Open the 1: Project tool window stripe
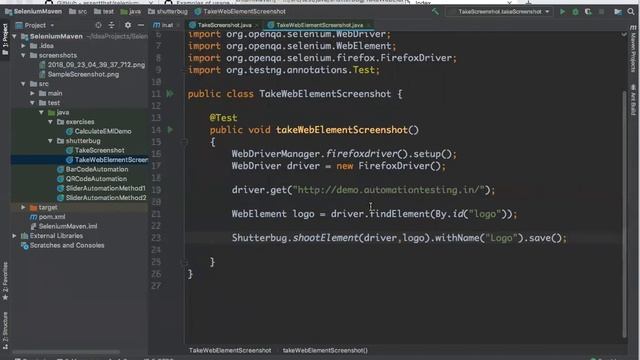640x360 pixels. click(5, 40)
